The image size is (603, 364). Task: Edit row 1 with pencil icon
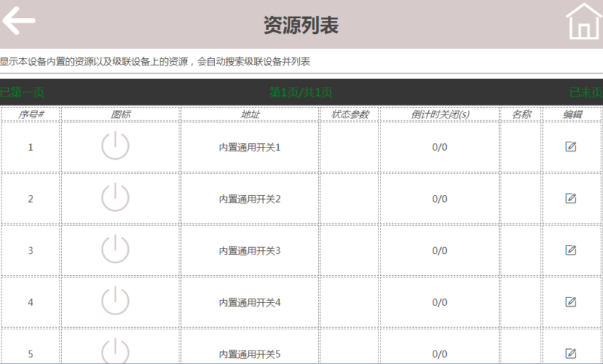point(571,146)
